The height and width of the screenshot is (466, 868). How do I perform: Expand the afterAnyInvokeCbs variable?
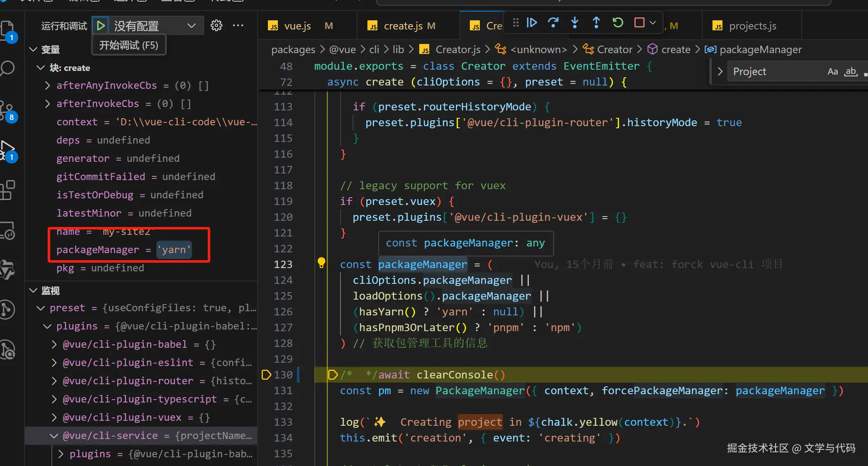[47, 85]
